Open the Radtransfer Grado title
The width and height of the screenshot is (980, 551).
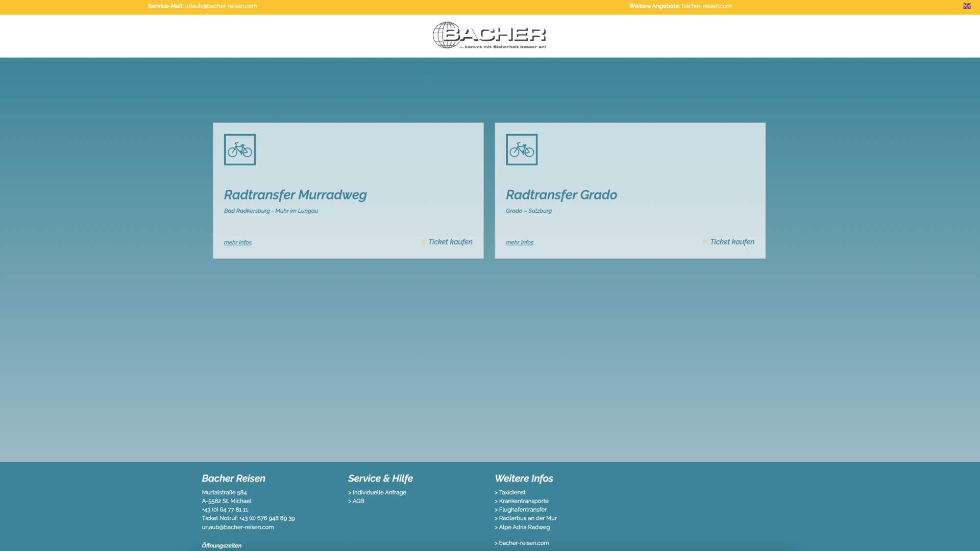tap(561, 195)
